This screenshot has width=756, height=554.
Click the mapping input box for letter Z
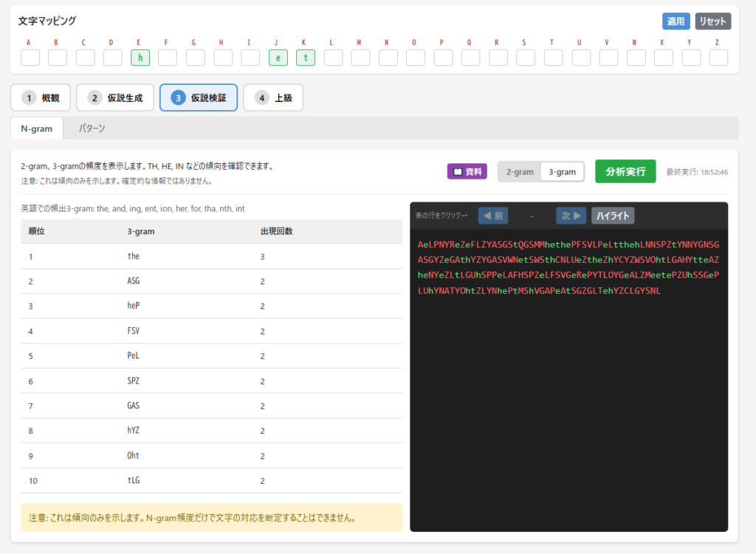click(718, 58)
